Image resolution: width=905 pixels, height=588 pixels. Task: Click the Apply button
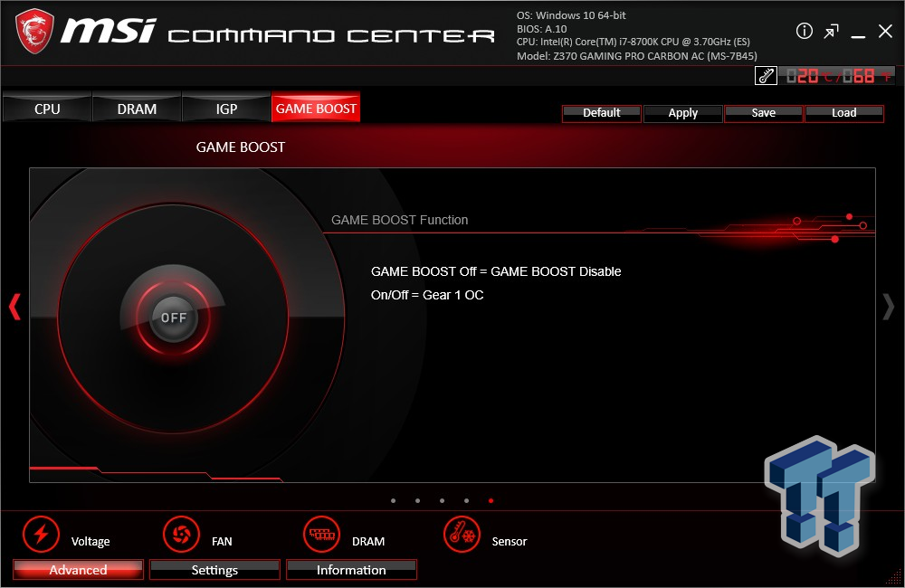(x=682, y=113)
